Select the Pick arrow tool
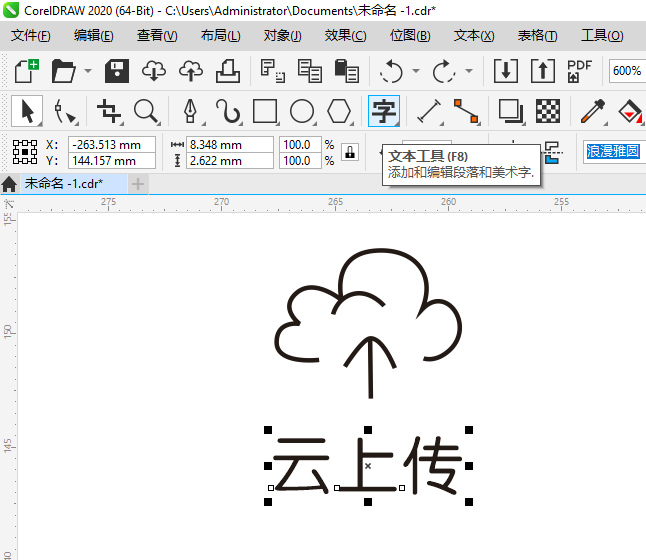The image size is (646, 560). click(27, 110)
